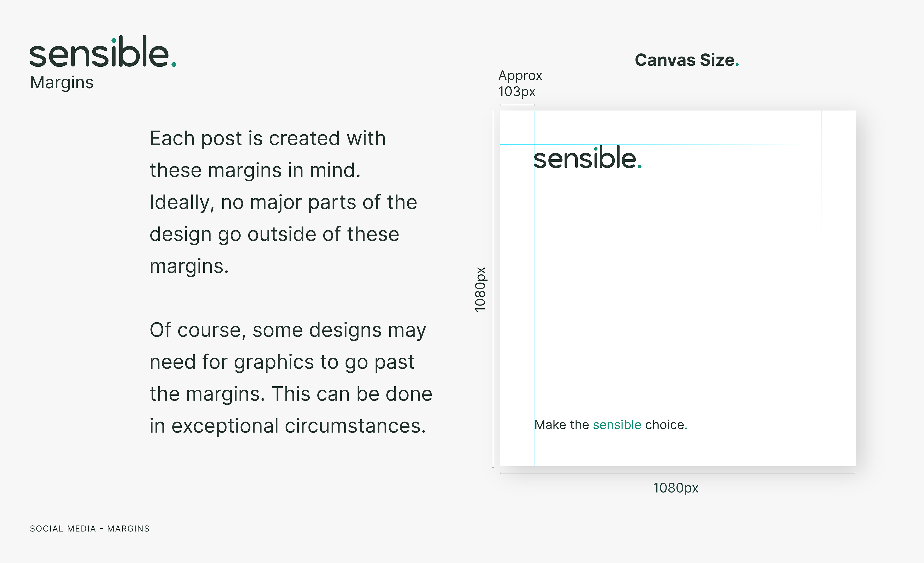
Task: Click the green word sensible in the tagline
Action: tap(617, 425)
